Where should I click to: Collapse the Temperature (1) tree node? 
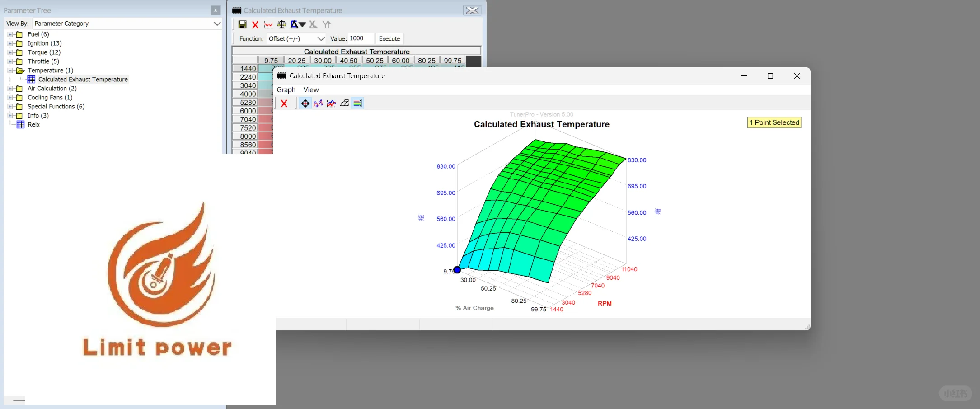10,71
